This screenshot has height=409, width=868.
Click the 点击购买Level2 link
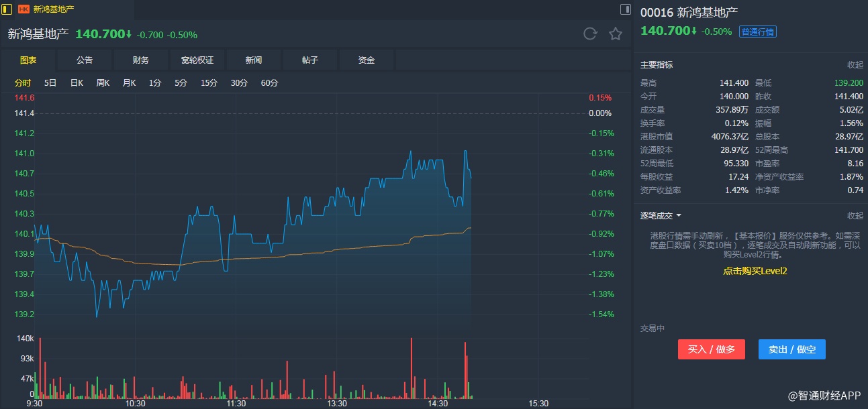pos(755,271)
